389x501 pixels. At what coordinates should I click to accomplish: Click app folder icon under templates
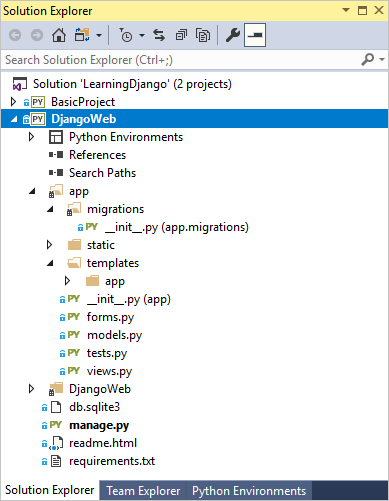(92, 281)
